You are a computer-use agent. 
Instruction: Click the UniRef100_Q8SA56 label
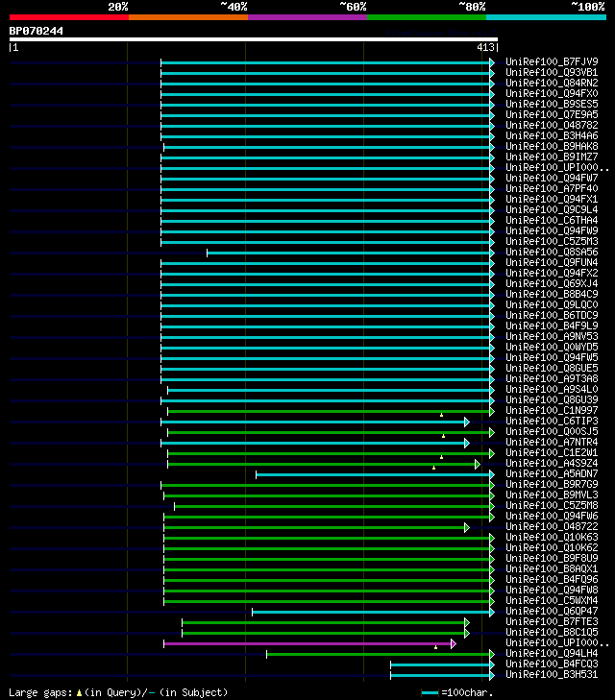coord(552,252)
